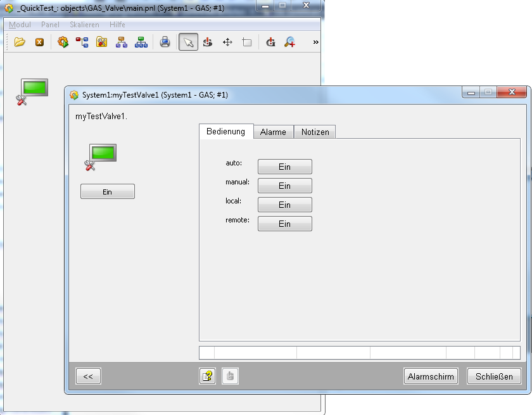Image resolution: width=532 pixels, height=415 pixels.
Task: Switch to the Alarme tab
Action: click(273, 132)
